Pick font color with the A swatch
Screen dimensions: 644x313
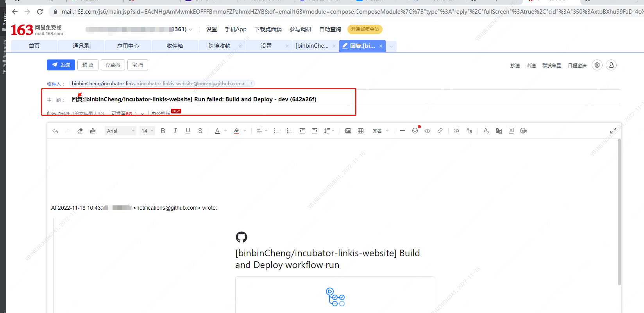[217, 131]
